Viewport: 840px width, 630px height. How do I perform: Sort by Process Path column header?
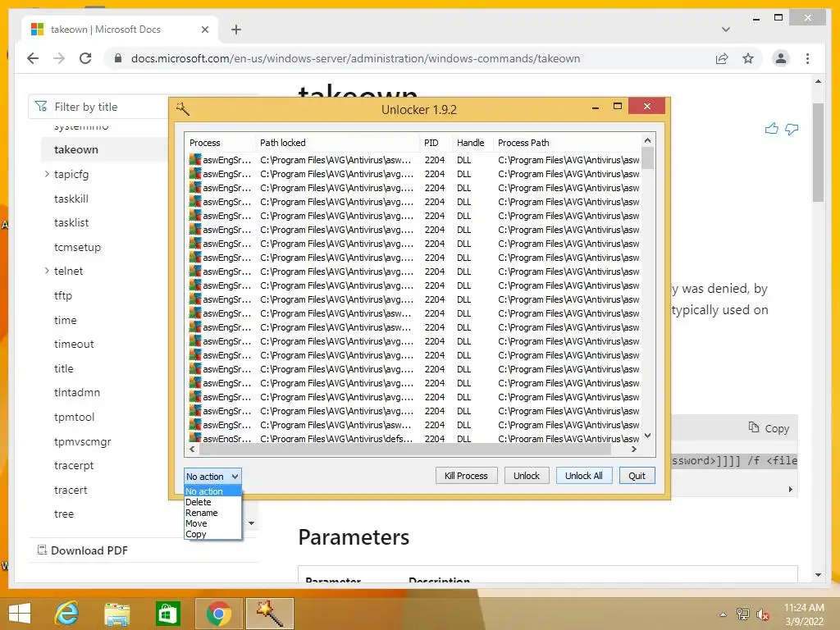568,143
